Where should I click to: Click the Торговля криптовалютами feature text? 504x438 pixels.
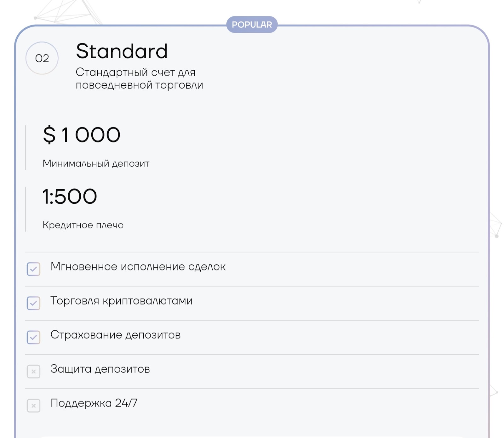pos(121,301)
